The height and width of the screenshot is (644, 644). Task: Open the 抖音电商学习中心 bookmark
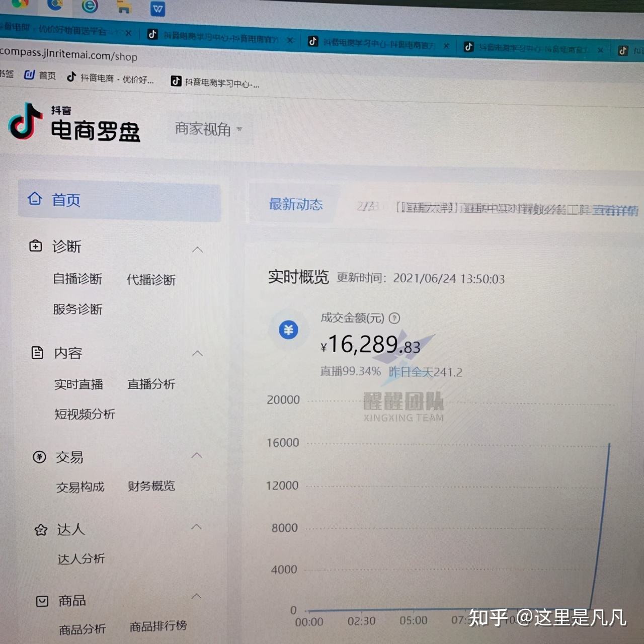click(x=215, y=82)
